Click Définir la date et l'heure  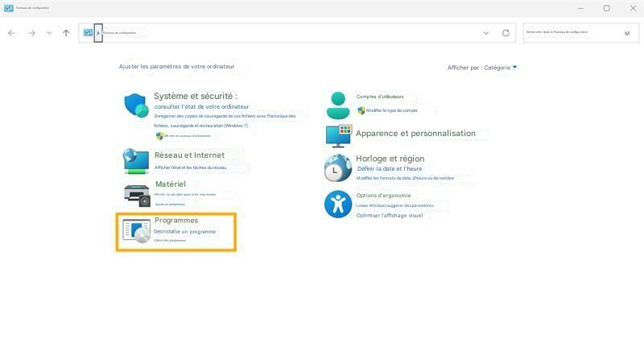(x=390, y=169)
